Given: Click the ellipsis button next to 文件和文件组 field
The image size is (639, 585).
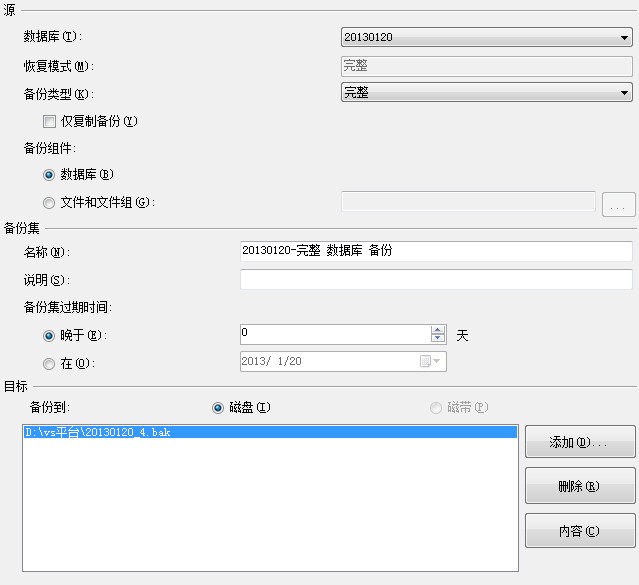Looking at the screenshot, I should [x=619, y=204].
